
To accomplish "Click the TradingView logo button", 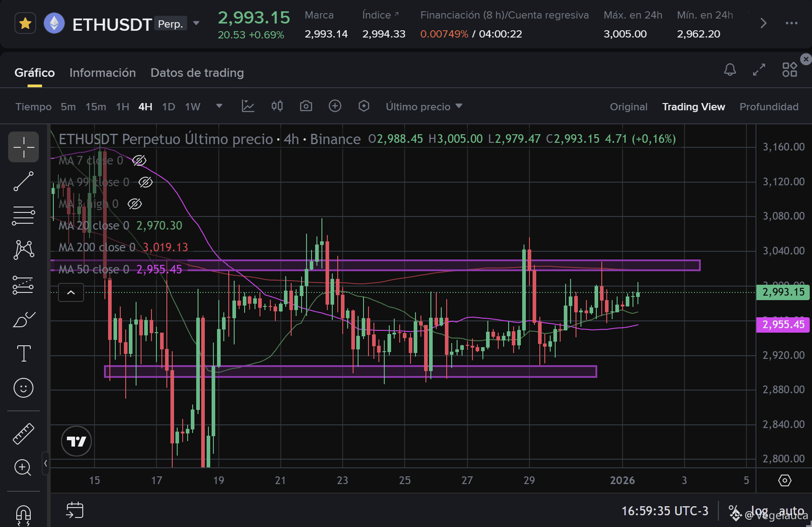I will (76, 441).
